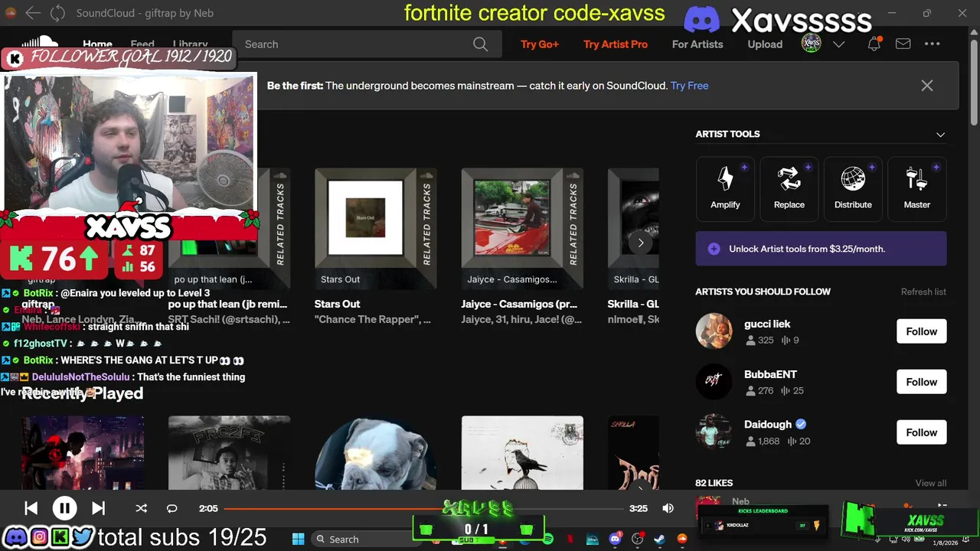This screenshot has width=980, height=551.
Task: Click the 'Daidough' artist name
Action: [769, 424]
